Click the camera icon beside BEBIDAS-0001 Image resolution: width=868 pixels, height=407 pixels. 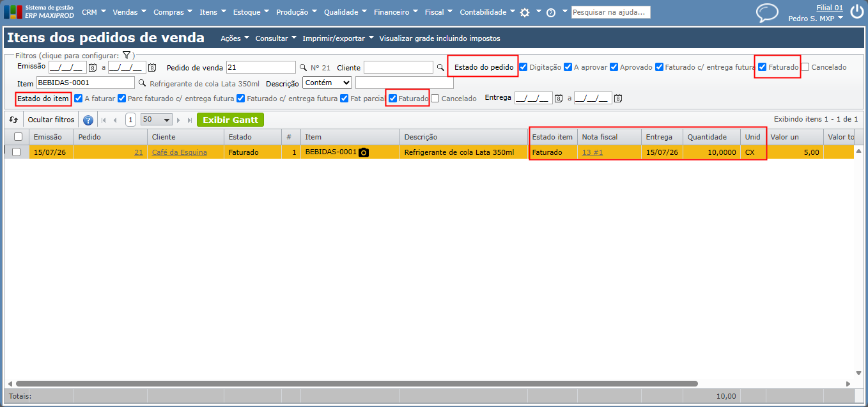click(364, 152)
